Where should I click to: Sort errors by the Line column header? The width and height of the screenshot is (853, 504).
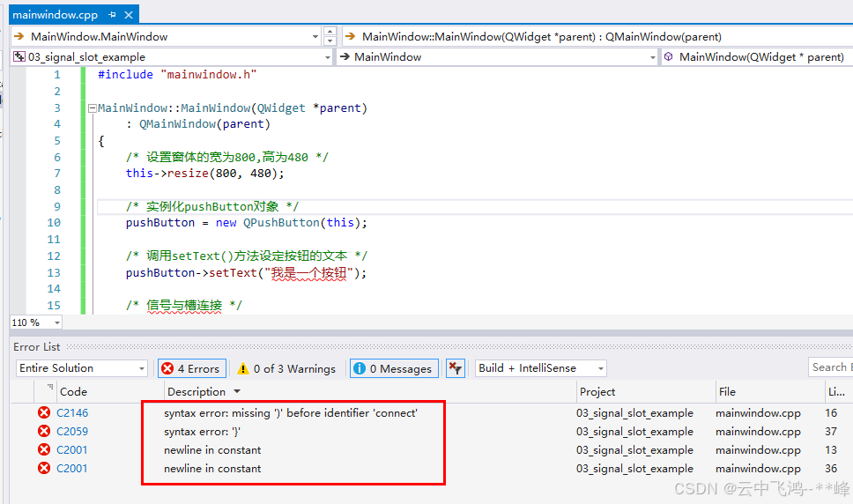836,391
